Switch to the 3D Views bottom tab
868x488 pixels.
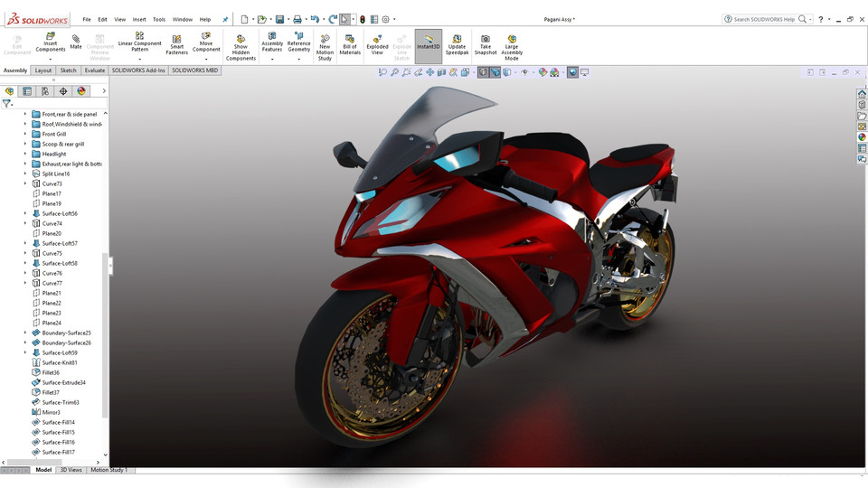click(x=71, y=470)
